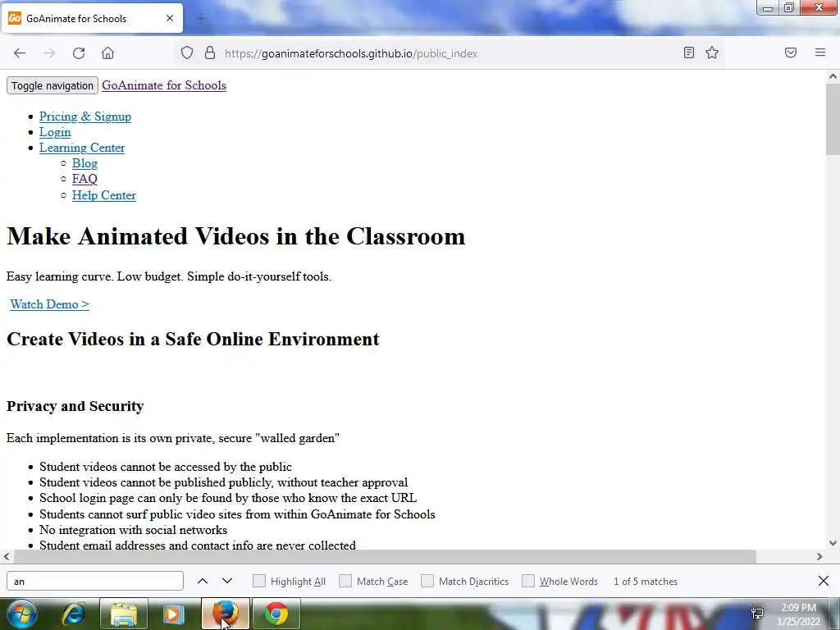Close the find bar
Image resolution: width=840 pixels, height=630 pixels.
(x=824, y=582)
